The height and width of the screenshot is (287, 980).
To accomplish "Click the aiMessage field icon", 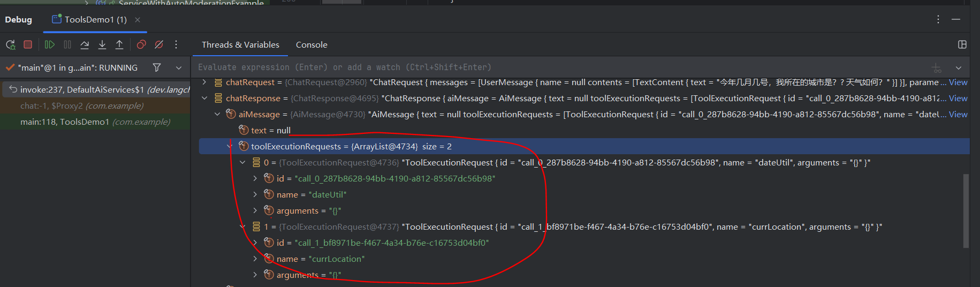I will [x=231, y=114].
